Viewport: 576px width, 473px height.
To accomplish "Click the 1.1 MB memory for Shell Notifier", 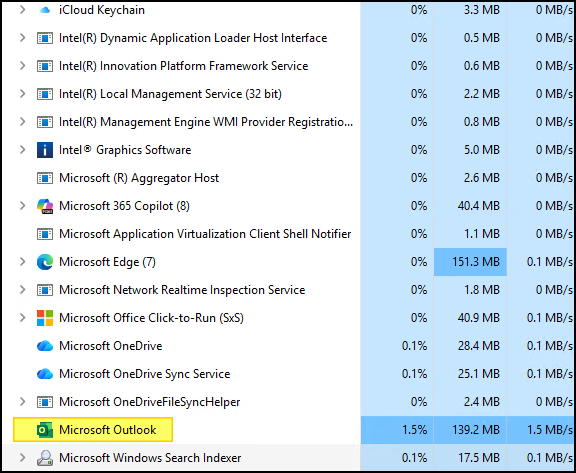I will 482,234.
